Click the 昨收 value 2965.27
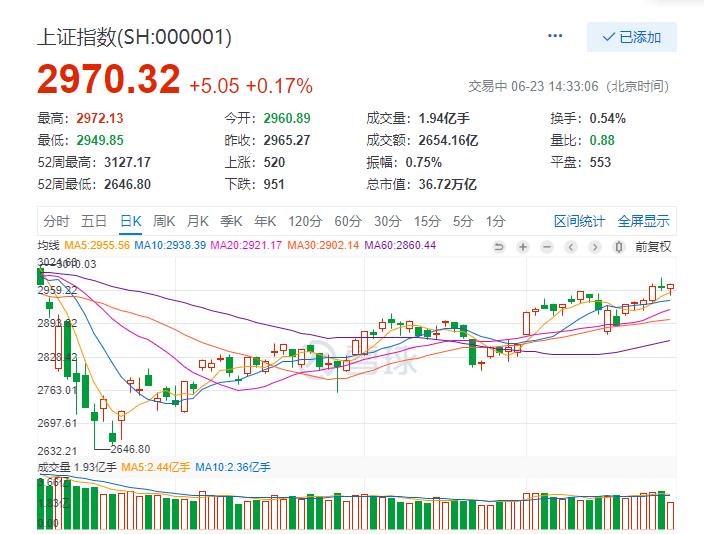This screenshot has width=704, height=534. (287, 140)
